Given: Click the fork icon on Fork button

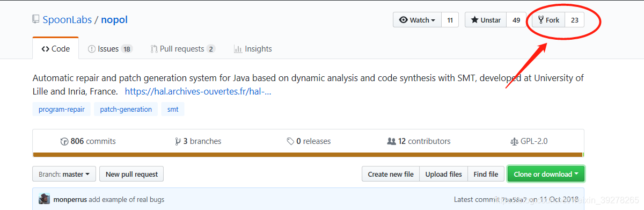Looking at the screenshot, I should 540,20.
